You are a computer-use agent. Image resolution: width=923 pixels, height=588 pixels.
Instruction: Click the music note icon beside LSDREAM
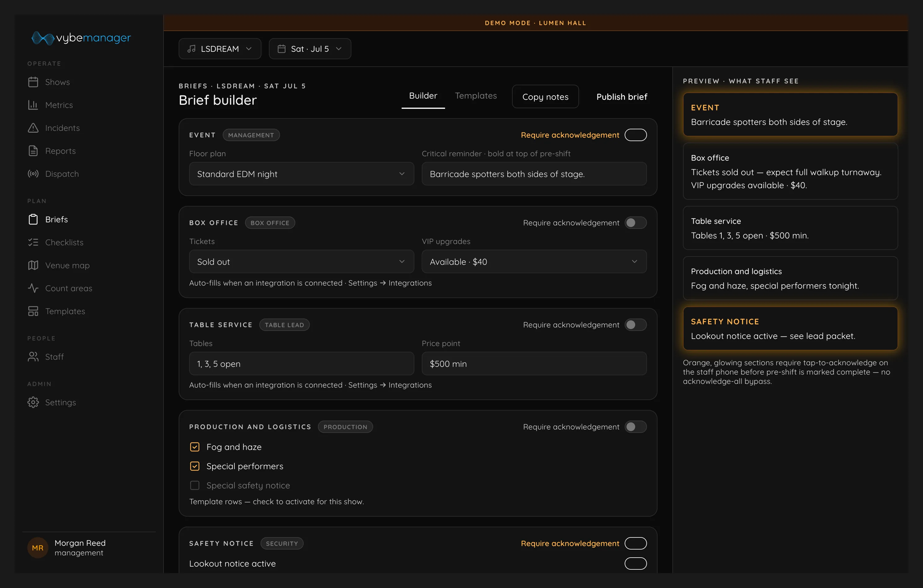point(192,49)
